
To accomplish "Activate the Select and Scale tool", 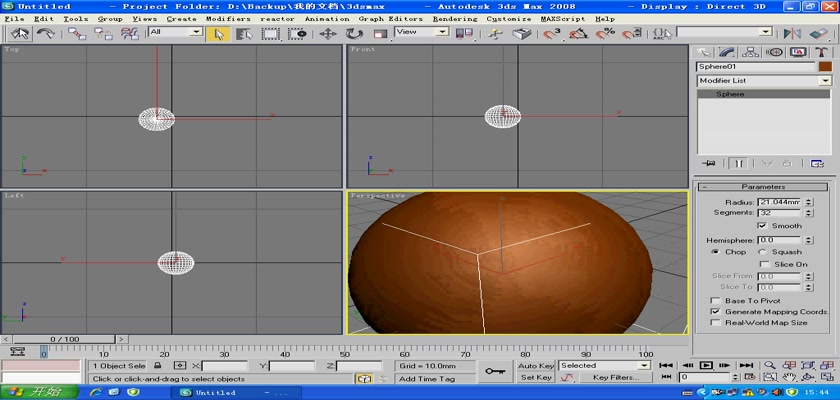I will 380,33.
